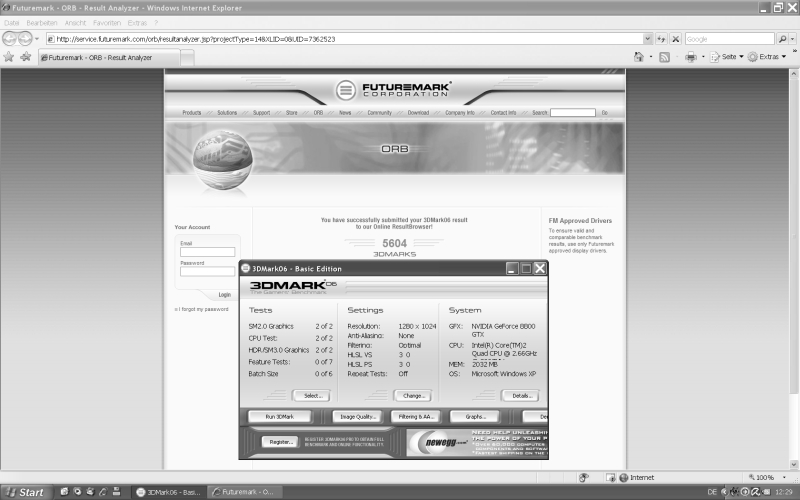Open the Seite toolbar menu
The height and width of the screenshot is (500, 800).
click(727, 57)
